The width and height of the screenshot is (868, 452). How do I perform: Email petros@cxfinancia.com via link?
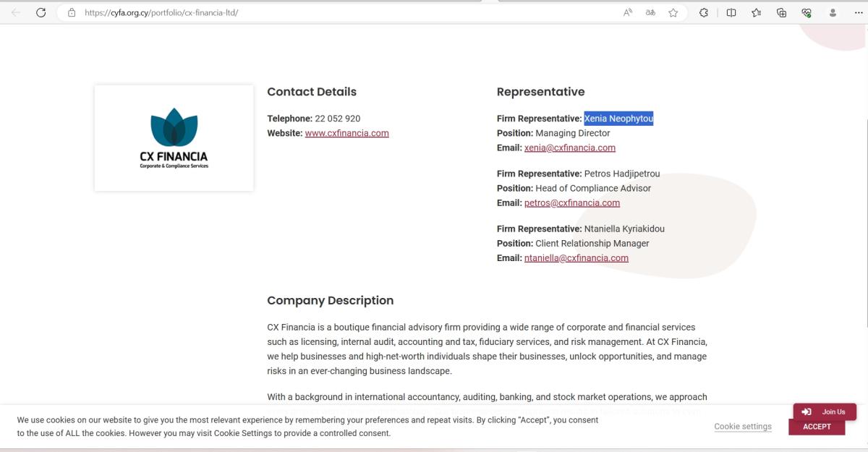[571, 202]
